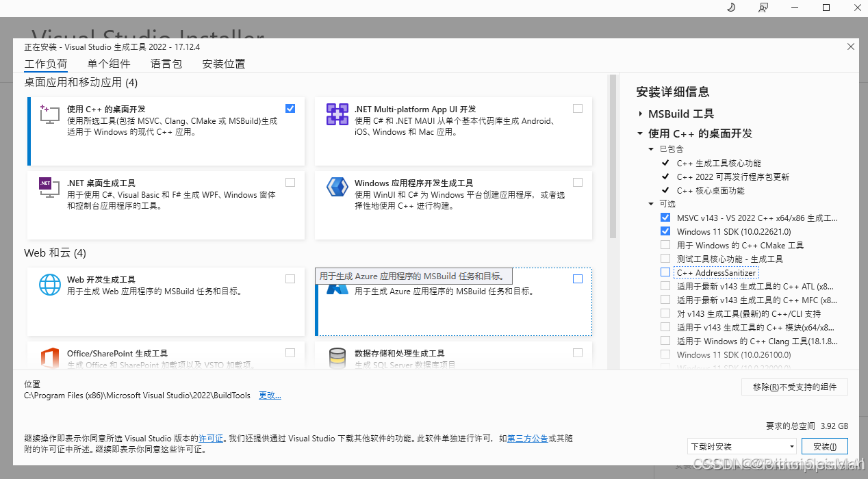
Task: Enable the v143 C++ MFC component
Action: click(665, 300)
